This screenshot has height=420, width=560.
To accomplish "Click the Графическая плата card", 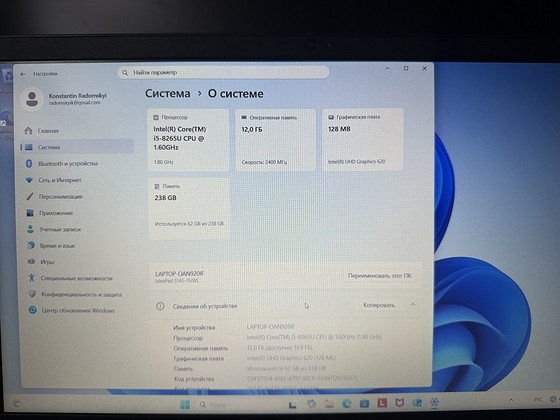I will click(362, 139).
